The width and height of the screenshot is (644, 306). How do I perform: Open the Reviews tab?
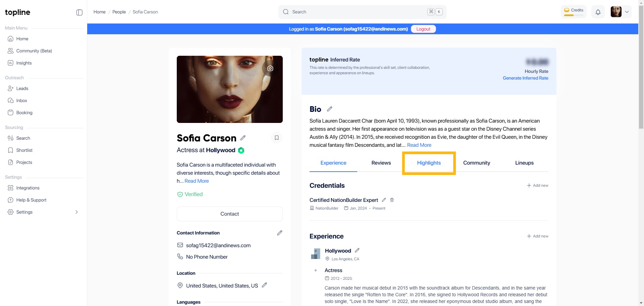381,163
